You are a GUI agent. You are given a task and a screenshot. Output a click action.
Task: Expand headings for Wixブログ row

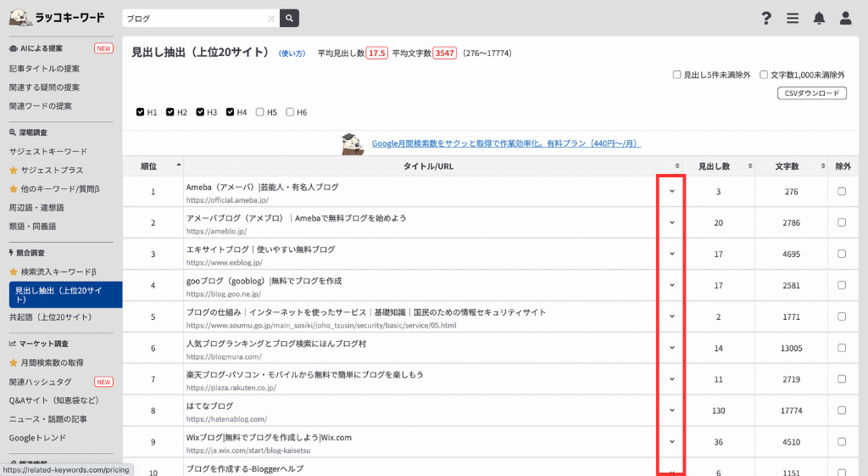(671, 442)
